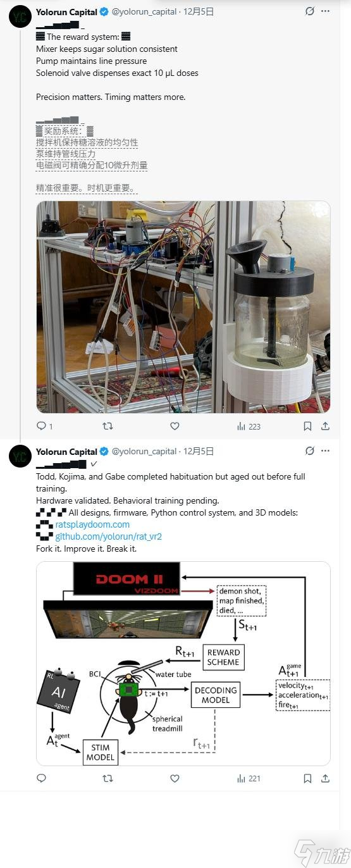This screenshot has width=351, height=868.
Task: View the reward hardware photo
Action: pyautogui.click(x=183, y=307)
